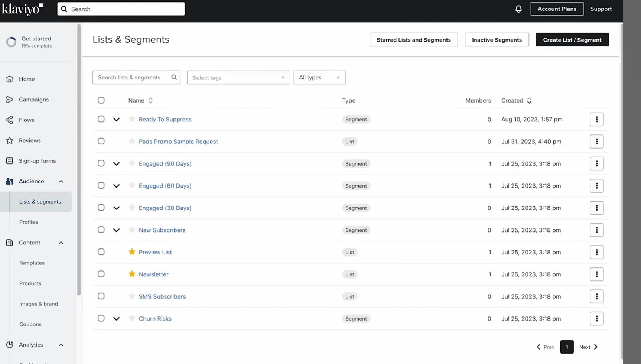641x364 pixels.
Task: Expand the Engaged (60 Days) row chevron
Action: (x=116, y=186)
